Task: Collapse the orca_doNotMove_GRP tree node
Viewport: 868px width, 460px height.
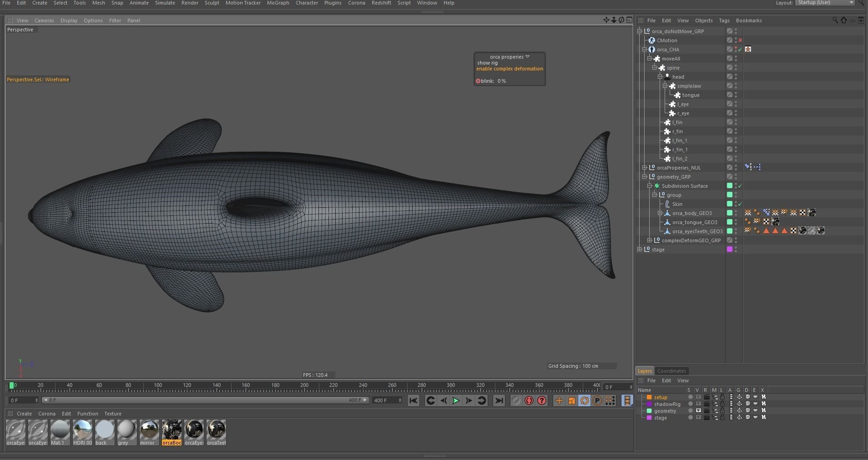Action: (640, 31)
